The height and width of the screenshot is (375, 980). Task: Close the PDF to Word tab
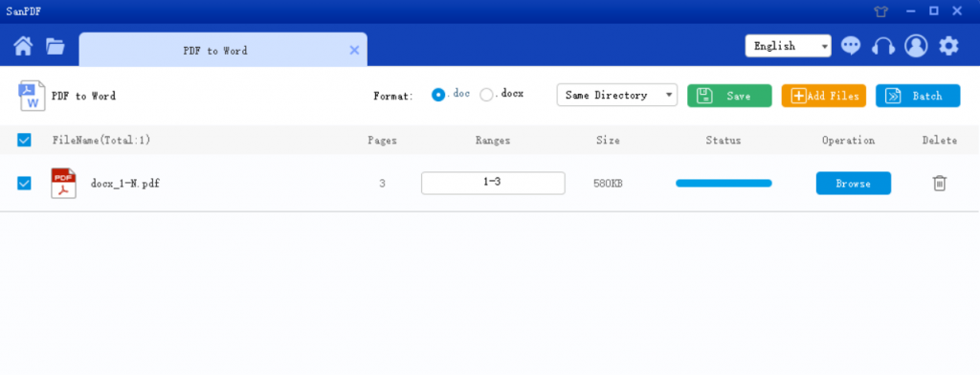(354, 51)
